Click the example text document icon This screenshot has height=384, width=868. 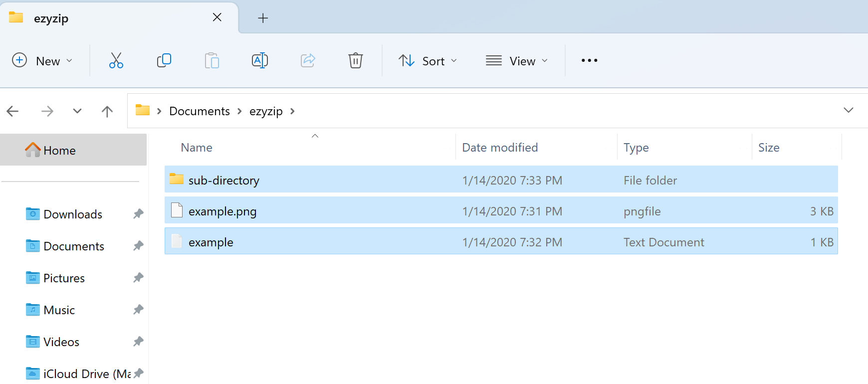tap(177, 241)
